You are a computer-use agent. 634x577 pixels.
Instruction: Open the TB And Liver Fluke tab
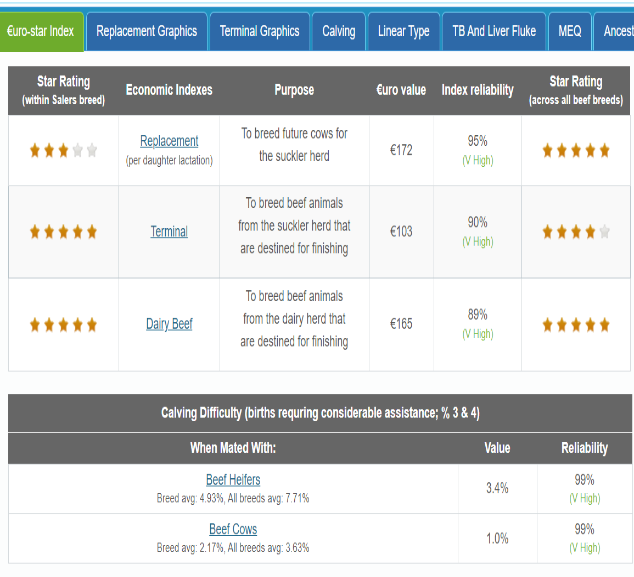point(494,31)
